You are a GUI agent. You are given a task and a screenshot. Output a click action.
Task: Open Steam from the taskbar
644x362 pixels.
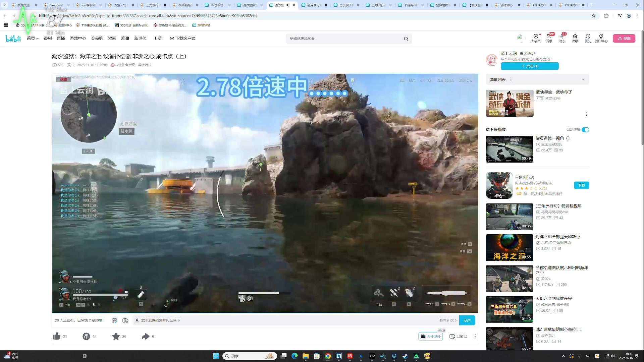(x=405, y=356)
